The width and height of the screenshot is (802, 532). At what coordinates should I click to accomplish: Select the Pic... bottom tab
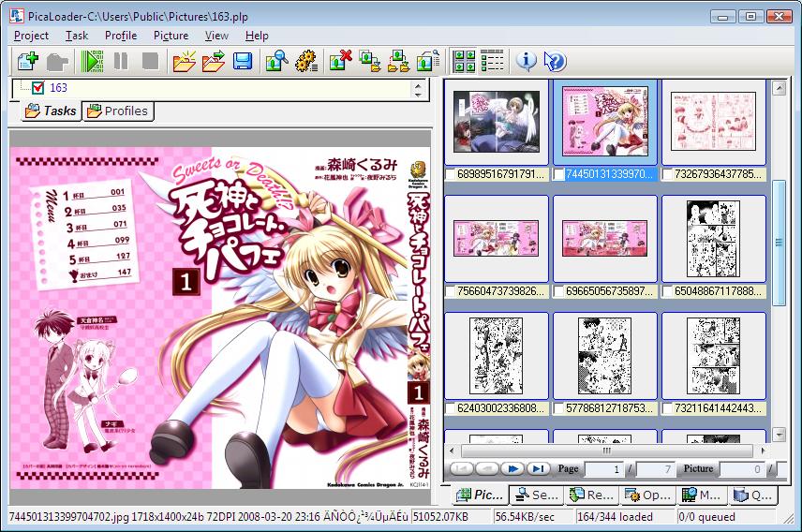[480, 495]
